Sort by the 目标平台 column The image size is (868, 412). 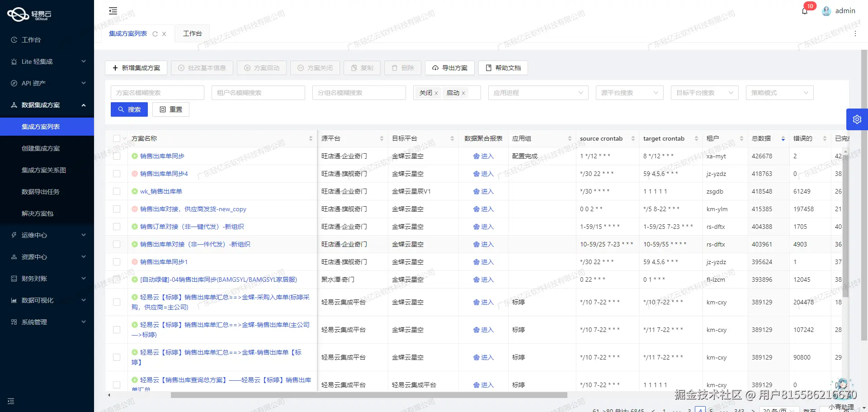tap(452, 138)
